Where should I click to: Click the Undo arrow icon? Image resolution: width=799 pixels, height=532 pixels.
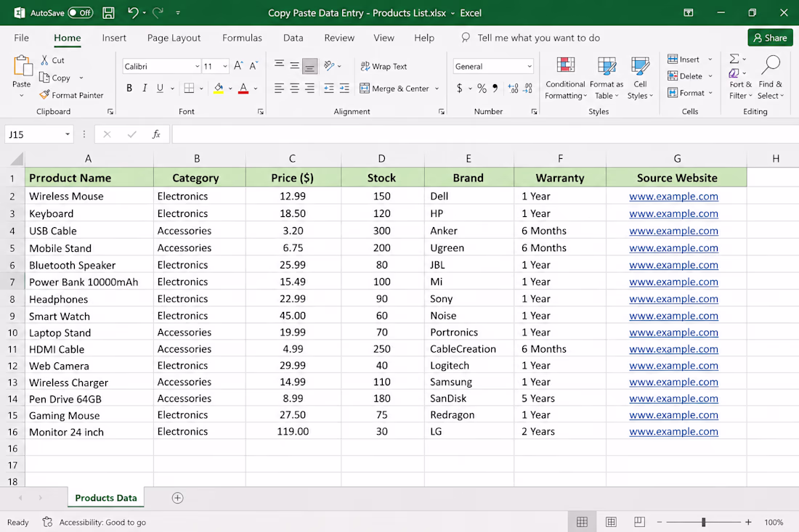click(x=132, y=13)
